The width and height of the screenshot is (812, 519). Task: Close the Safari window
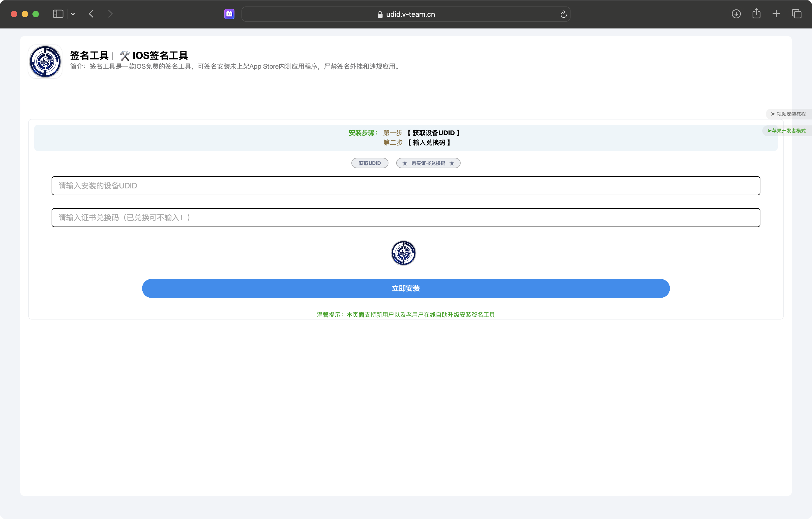14,14
